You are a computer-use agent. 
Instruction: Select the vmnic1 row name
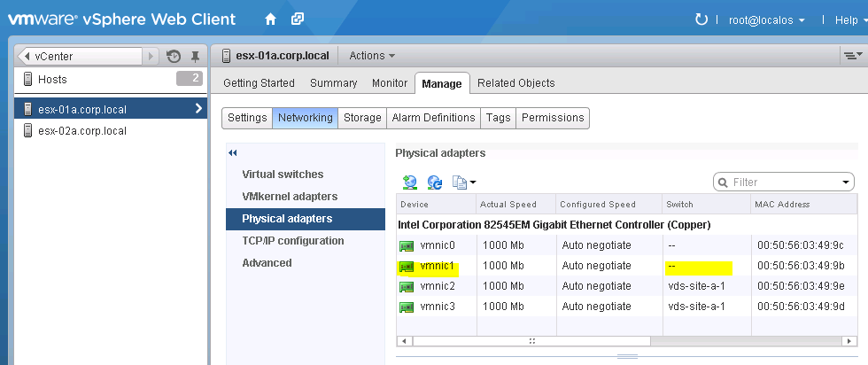pos(438,266)
